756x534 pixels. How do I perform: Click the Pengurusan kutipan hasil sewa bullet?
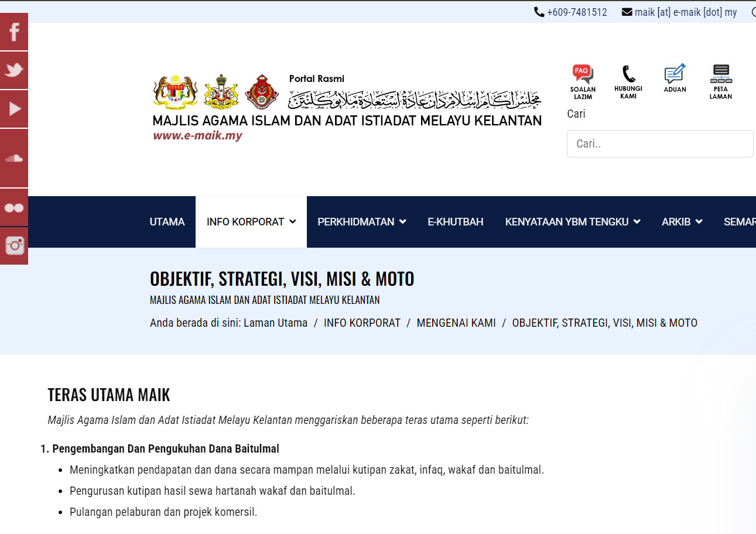[x=213, y=491]
